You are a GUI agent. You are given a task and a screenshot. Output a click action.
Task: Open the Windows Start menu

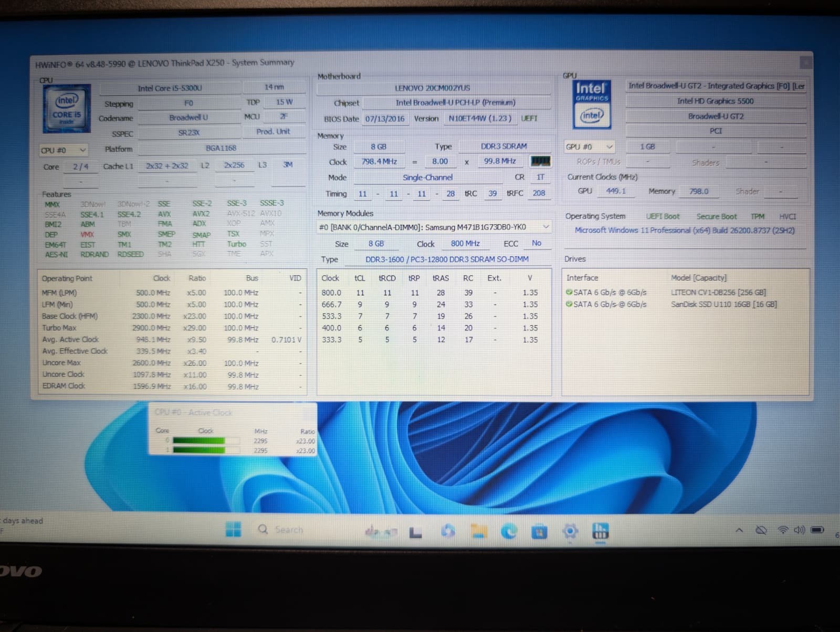233,529
